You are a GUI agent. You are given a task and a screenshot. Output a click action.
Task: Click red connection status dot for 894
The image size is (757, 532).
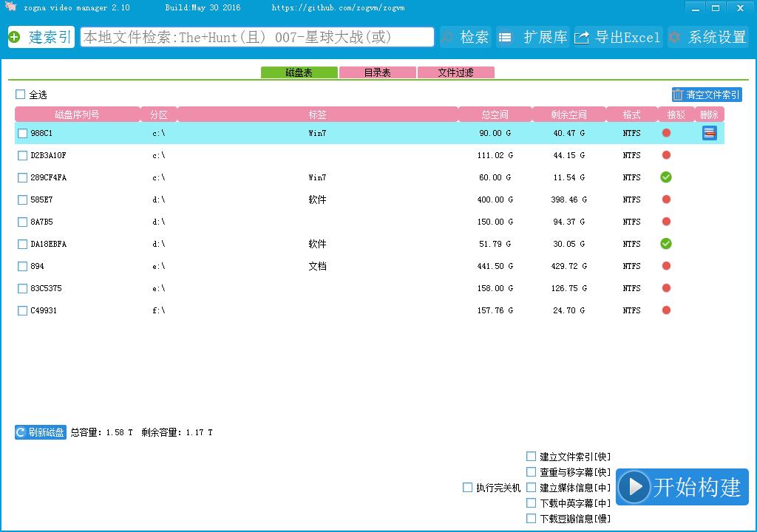[x=666, y=266]
